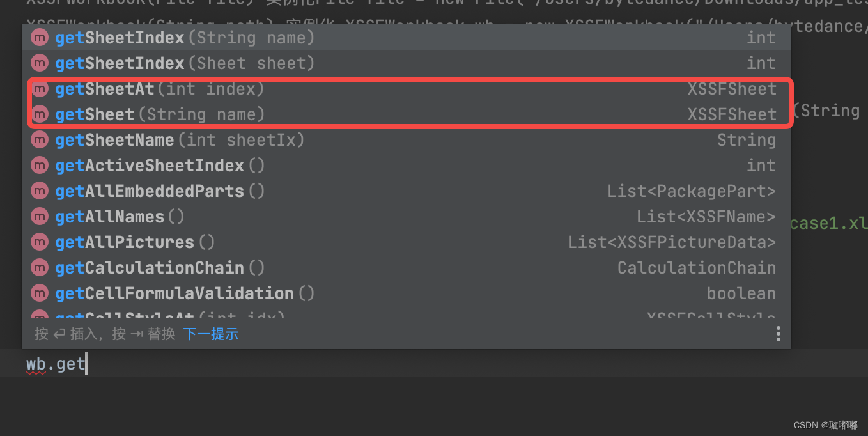Click the method icon beside getAllNames
Viewport: 868px width, 436px height.
coord(39,216)
